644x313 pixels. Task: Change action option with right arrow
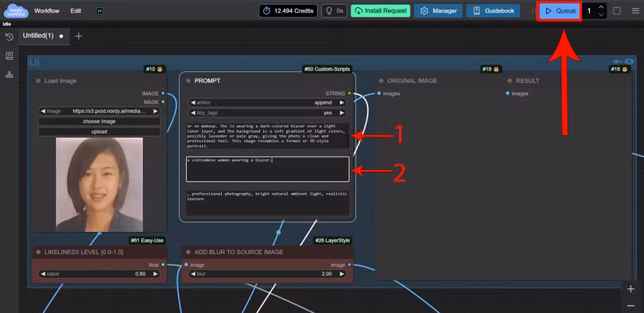341,102
